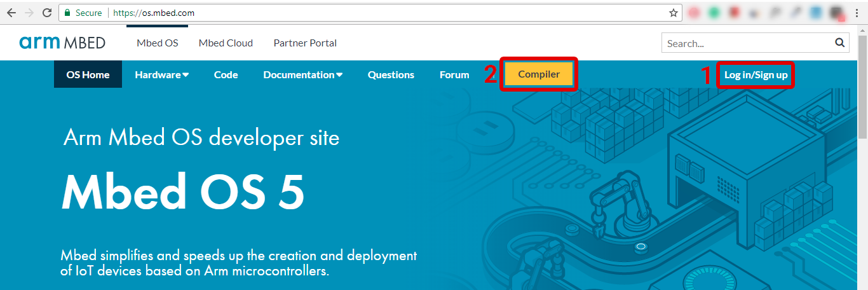
Task: Click the search magnifier icon
Action: click(x=839, y=43)
